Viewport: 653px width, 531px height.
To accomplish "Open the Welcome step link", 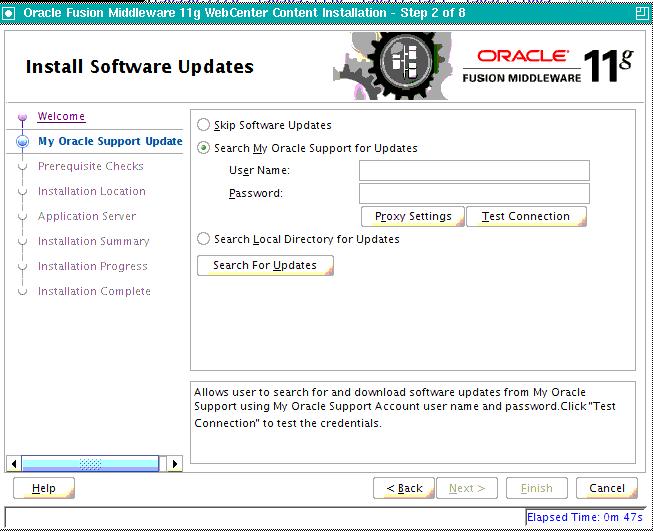I will coord(61,116).
